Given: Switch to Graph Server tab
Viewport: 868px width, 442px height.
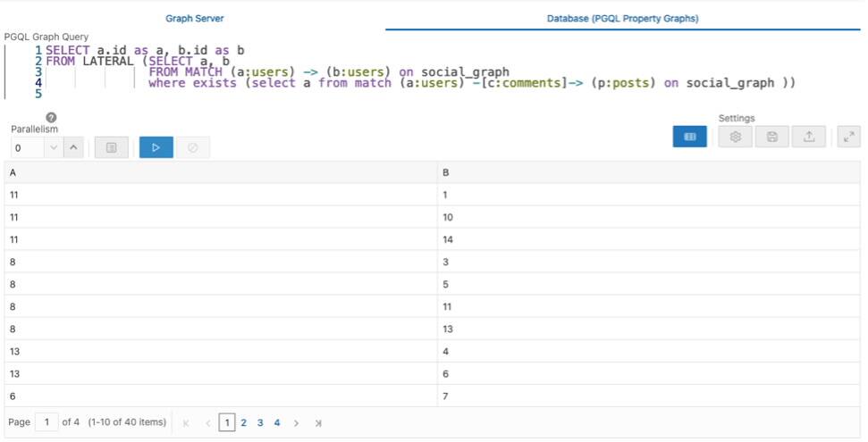Looking at the screenshot, I should 194,18.
